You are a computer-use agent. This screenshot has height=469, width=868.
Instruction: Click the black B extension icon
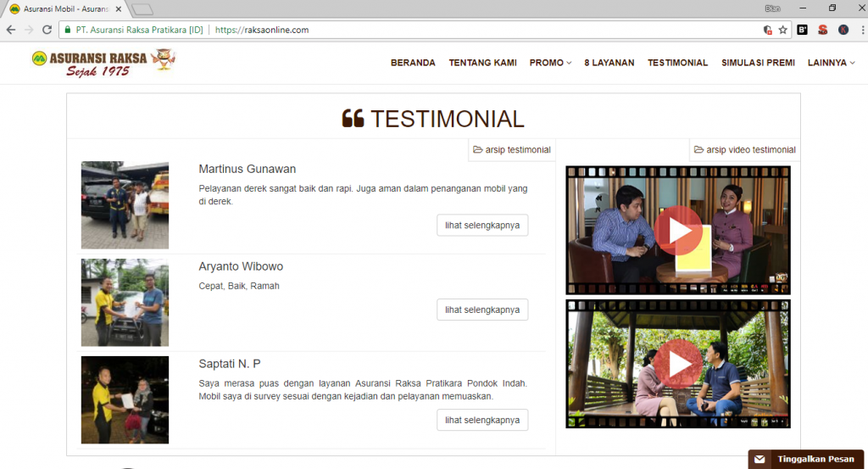click(802, 30)
